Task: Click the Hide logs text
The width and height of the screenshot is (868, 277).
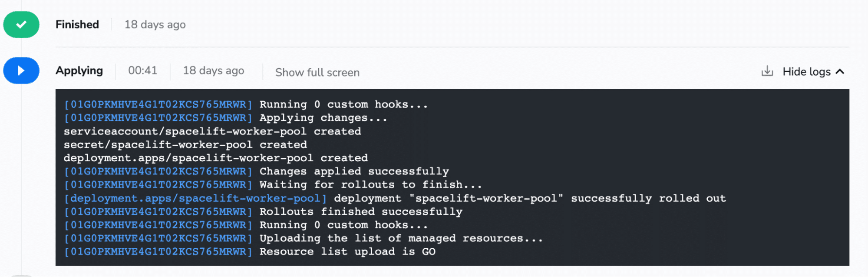Action: click(806, 72)
